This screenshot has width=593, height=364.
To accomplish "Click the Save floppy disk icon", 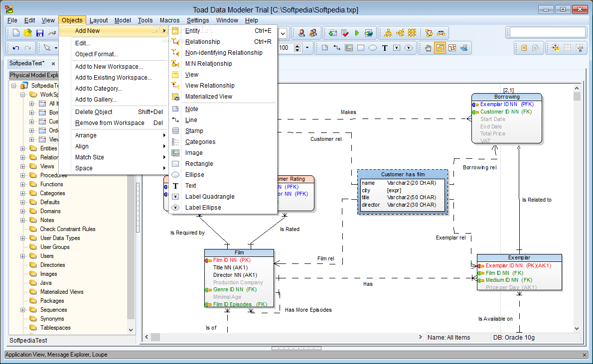I will tap(40, 33).
